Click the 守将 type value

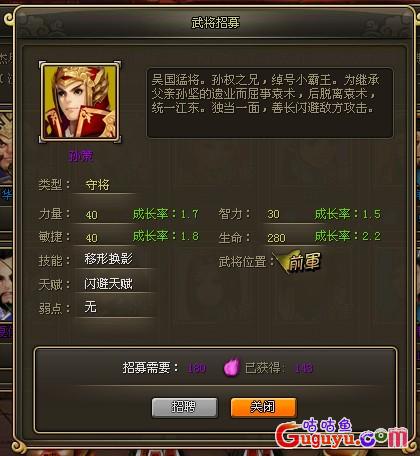coord(97,184)
